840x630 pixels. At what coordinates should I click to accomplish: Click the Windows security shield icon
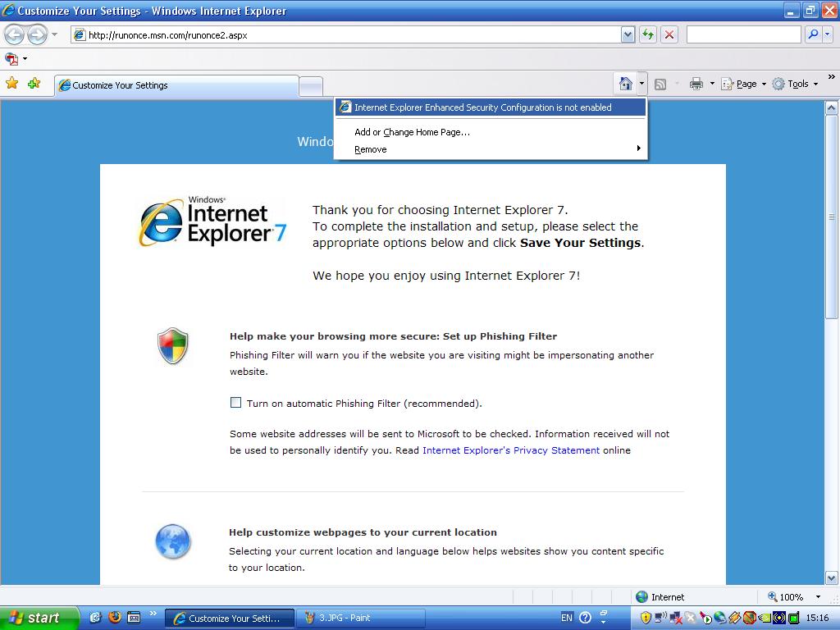click(172, 346)
